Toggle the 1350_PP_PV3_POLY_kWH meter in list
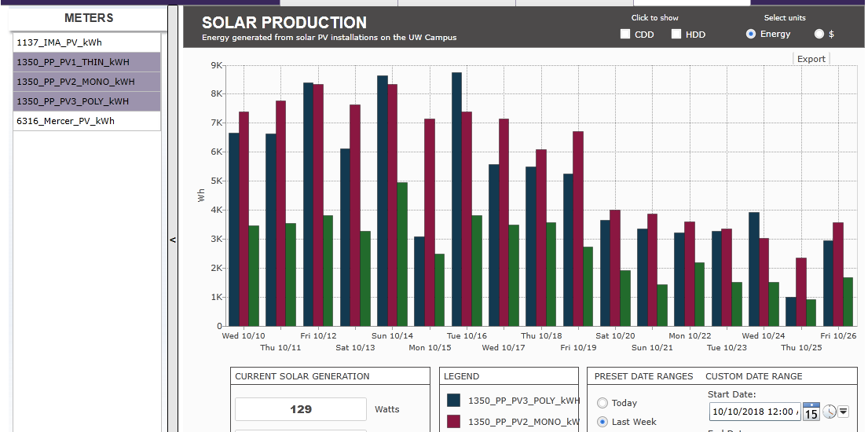Viewport: 868px width, 432px height. pyautogui.click(x=86, y=101)
